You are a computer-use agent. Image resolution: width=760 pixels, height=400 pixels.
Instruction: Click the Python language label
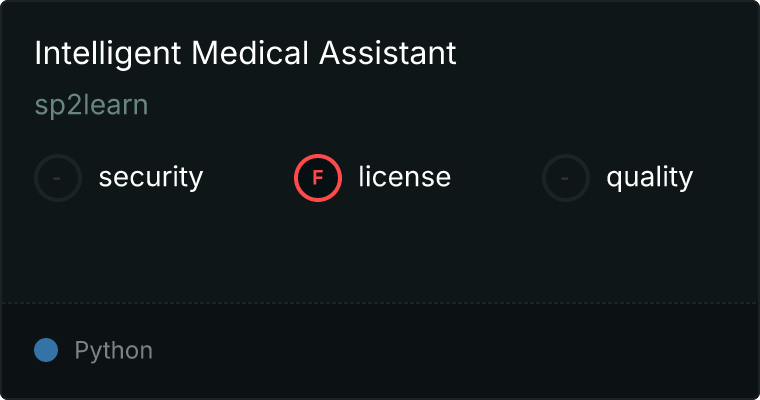click(x=114, y=351)
